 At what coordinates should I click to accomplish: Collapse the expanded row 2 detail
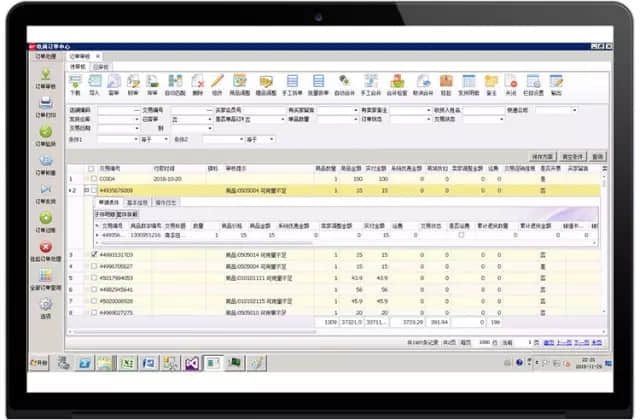pos(85,189)
